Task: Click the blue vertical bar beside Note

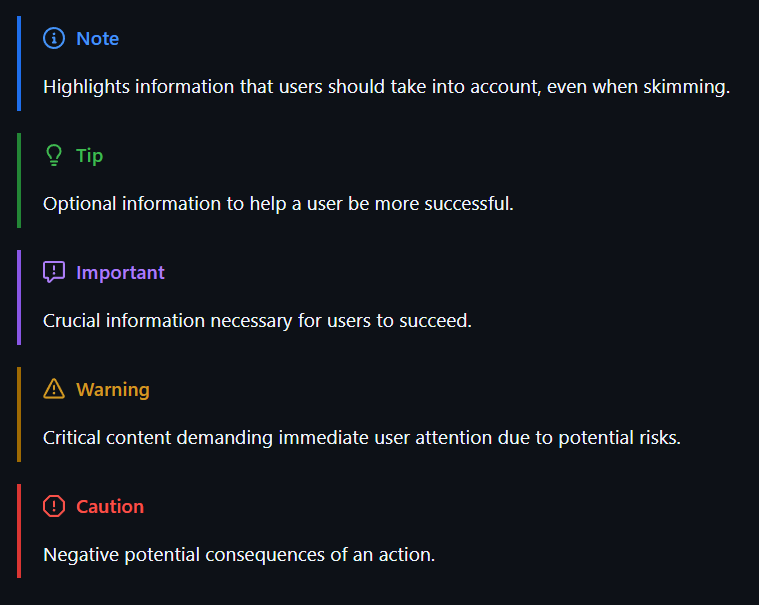Action: (19, 63)
